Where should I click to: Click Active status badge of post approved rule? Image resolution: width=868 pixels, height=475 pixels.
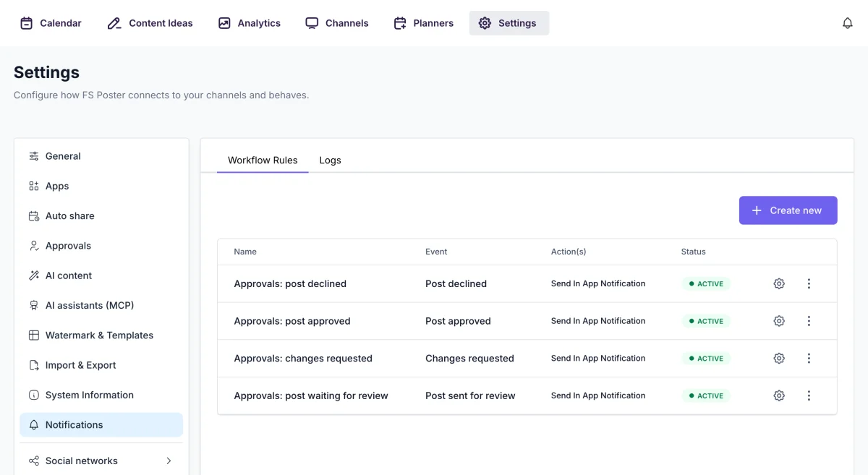(706, 321)
